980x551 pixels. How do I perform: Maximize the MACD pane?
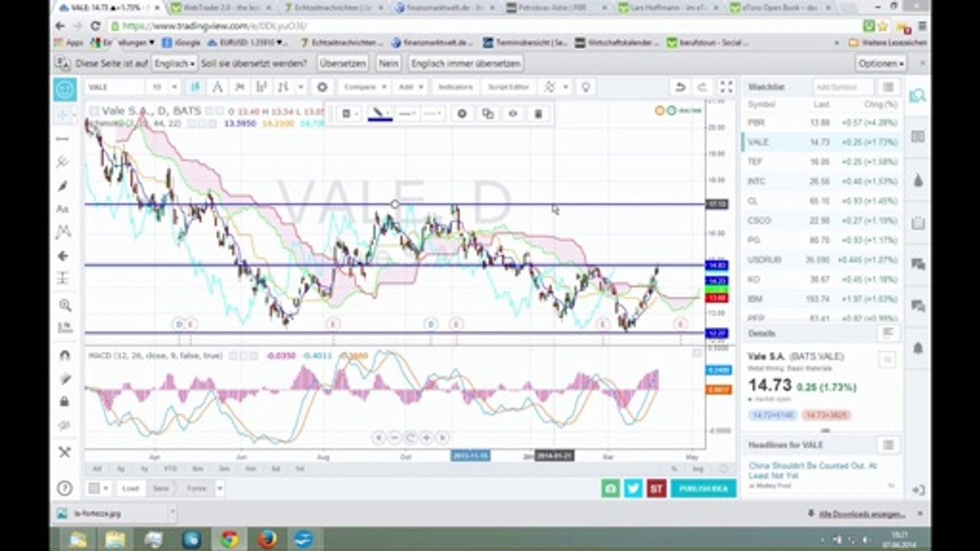tap(697, 354)
